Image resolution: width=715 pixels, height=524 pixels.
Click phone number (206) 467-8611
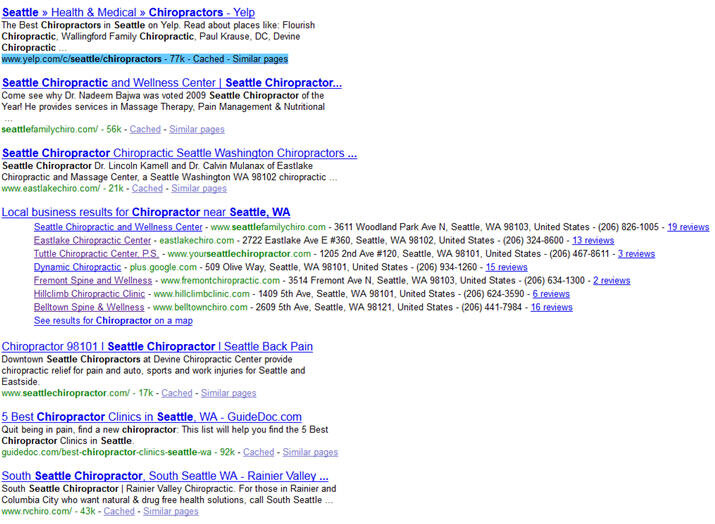pos(578,254)
